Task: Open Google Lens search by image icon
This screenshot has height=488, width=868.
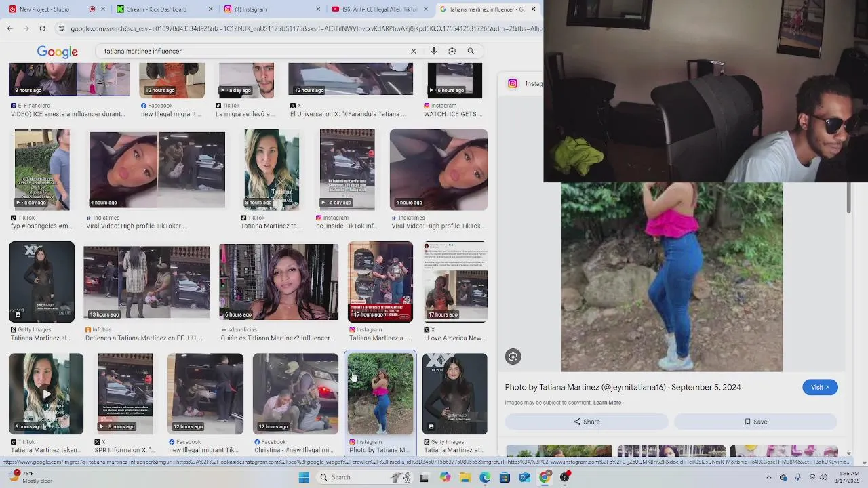Action: point(452,51)
